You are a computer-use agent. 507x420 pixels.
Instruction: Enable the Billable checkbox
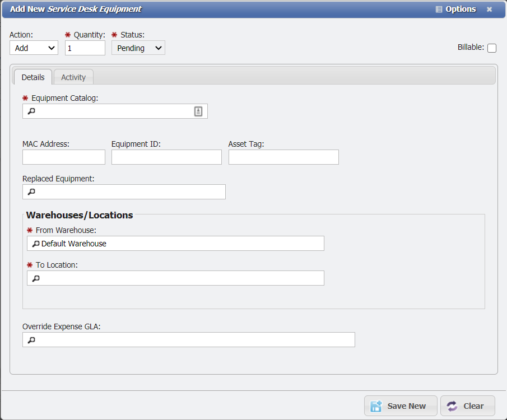[492, 48]
